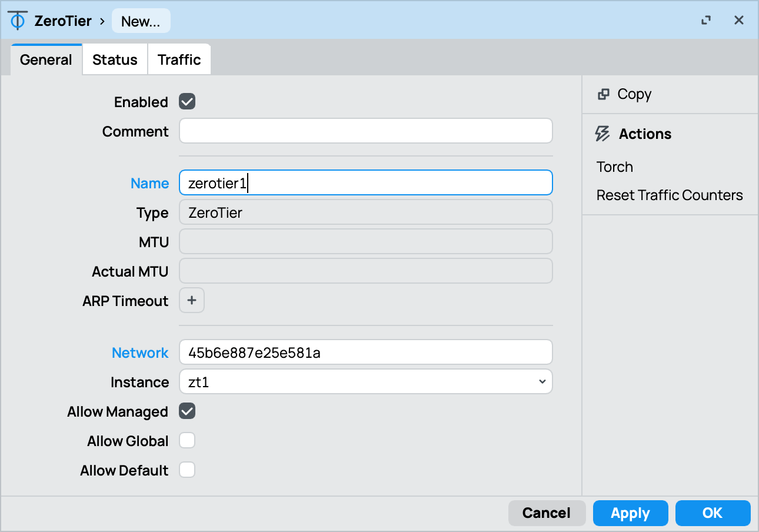Click the Type field showing ZeroTier
The height and width of the screenshot is (532, 759).
[x=366, y=212]
